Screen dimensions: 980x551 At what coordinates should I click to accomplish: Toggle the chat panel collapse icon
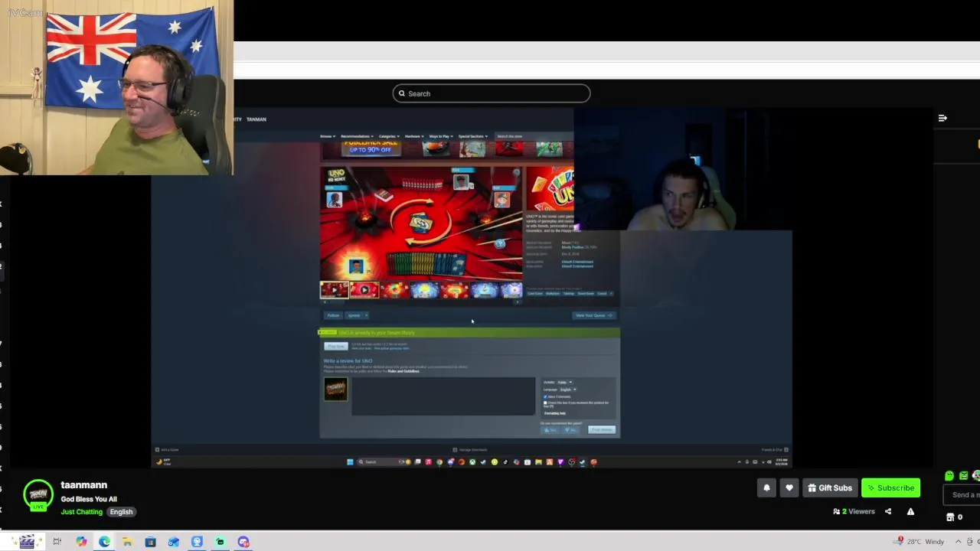942,118
